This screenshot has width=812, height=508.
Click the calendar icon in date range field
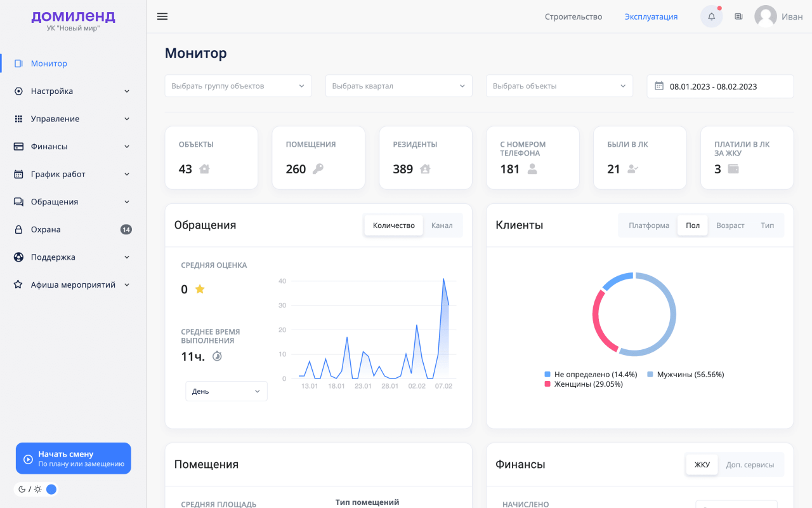tap(658, 86)
